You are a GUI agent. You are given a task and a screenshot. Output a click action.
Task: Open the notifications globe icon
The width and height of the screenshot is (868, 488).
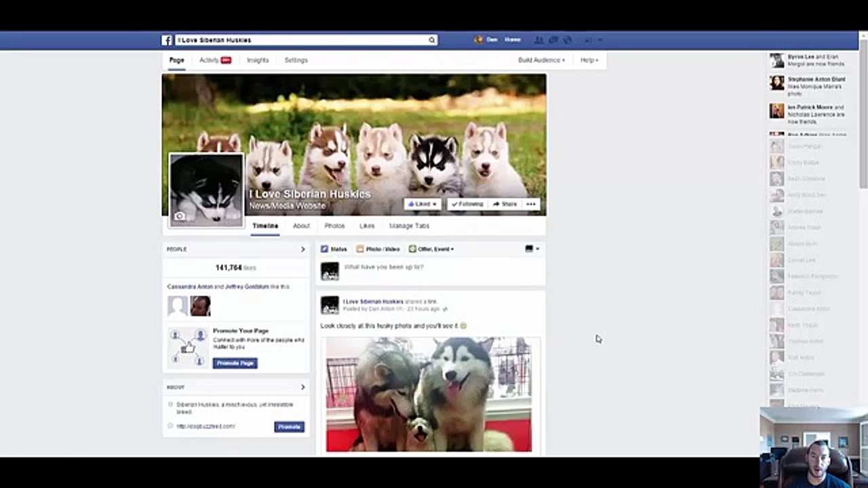pyautogui.click(x=568, y=40)
